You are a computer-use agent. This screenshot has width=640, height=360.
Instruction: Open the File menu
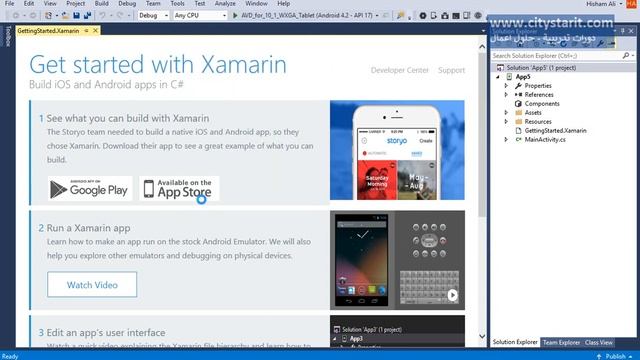[x=9, y=4]
